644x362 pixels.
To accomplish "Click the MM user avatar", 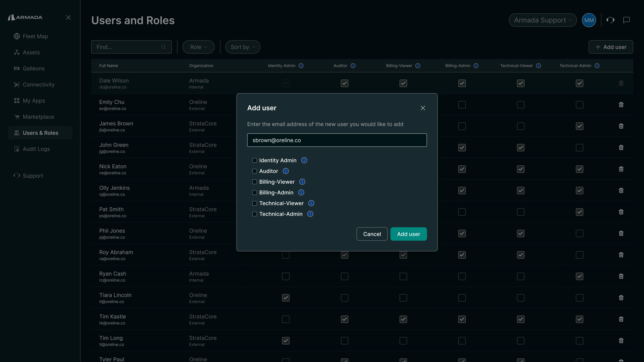I will 589,20.
